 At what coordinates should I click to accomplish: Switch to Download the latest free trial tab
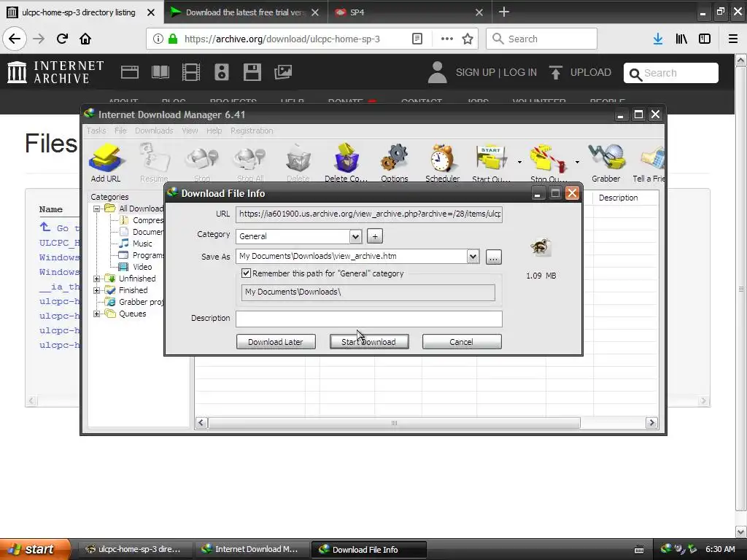[x=246, y=12]
